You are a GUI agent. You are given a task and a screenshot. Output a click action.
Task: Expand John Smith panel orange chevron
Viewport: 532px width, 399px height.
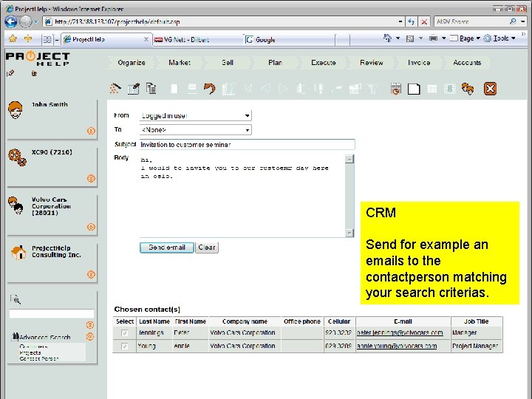pos(91,131)
